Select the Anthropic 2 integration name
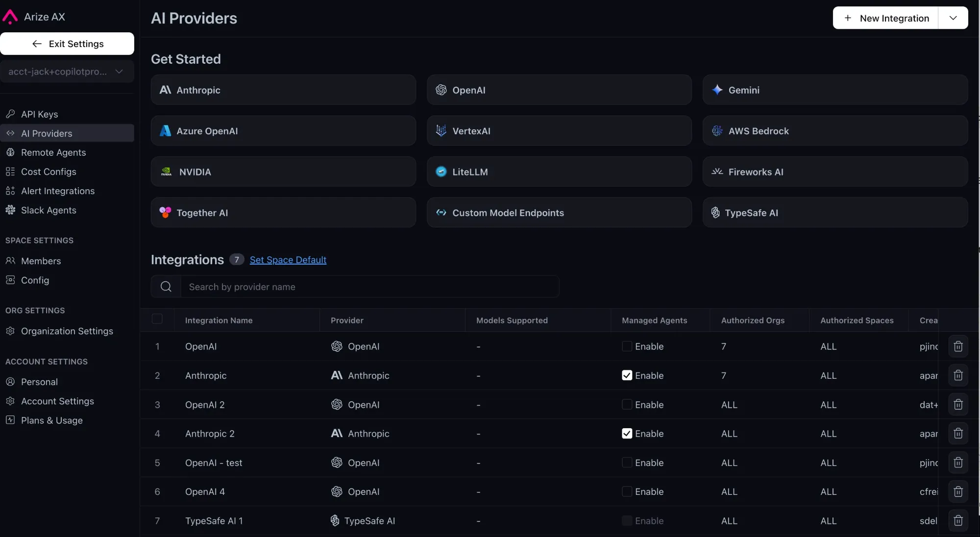Screen dimensions: 980x537 coord(210,434)
